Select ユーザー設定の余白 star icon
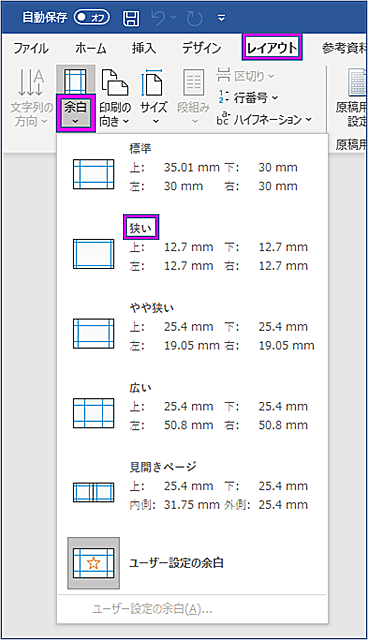 coord(93,563)
